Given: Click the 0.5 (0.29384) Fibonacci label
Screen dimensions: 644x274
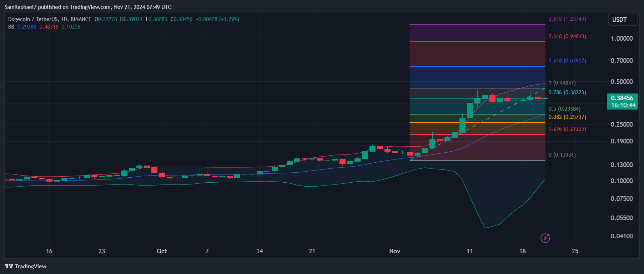Looking at the screenshot, I should [x=564, y=109].
